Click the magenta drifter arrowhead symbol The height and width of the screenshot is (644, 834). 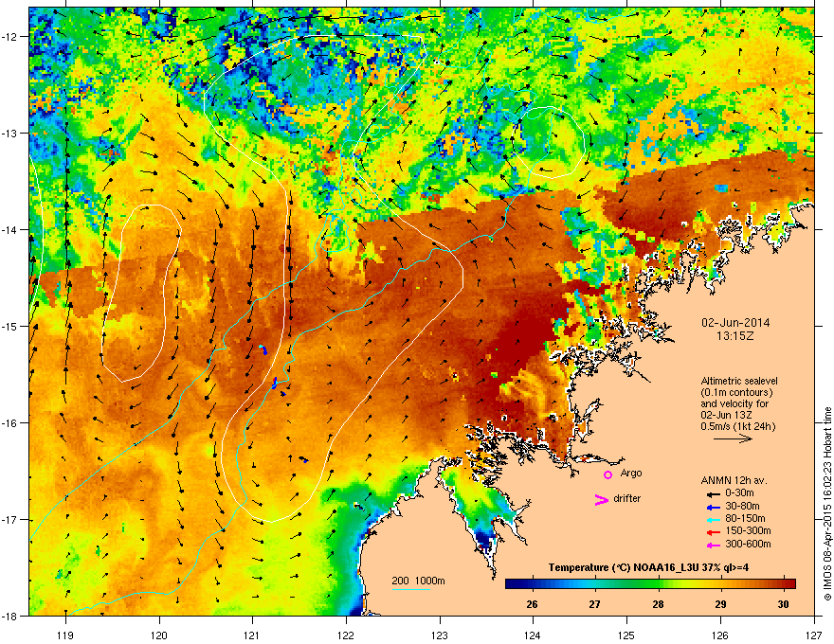602,499
